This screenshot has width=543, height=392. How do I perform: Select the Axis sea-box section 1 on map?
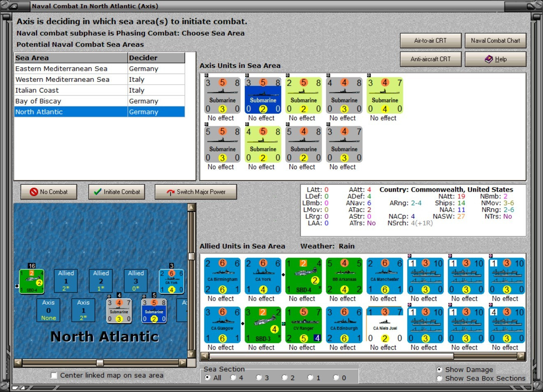click(83, 311)
